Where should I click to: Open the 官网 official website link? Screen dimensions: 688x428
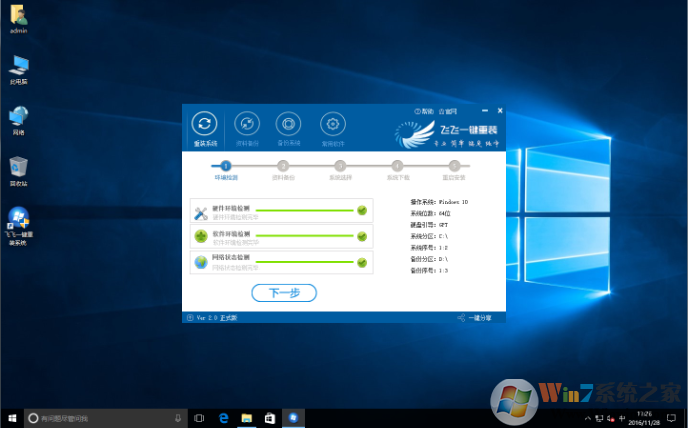[x=447, y=111]
